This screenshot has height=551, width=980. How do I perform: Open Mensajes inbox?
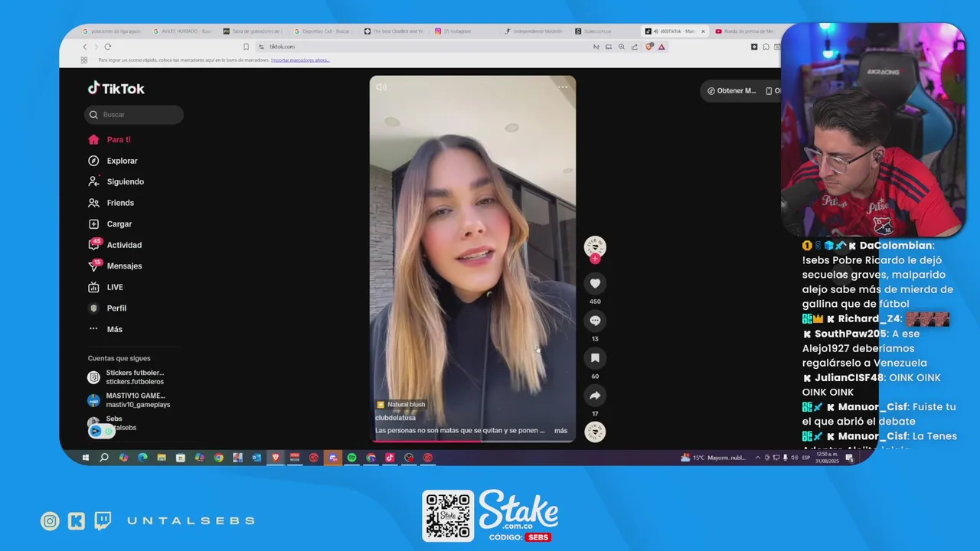115,266
